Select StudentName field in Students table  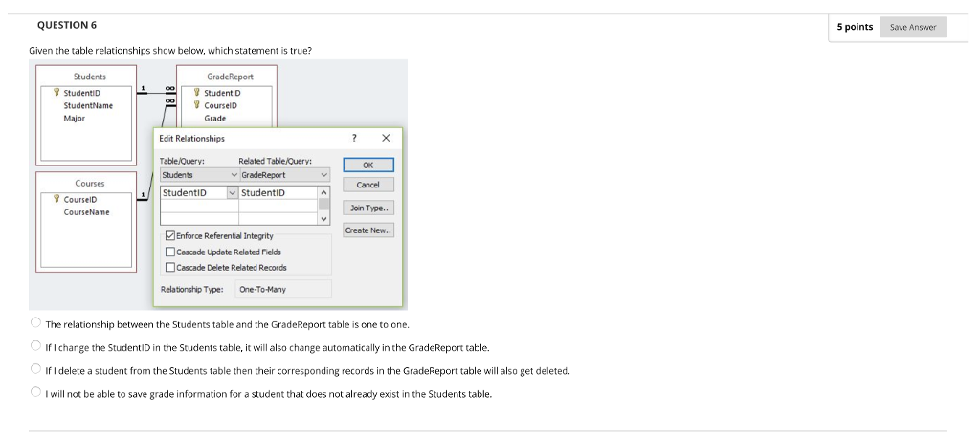tap(88, 105)
